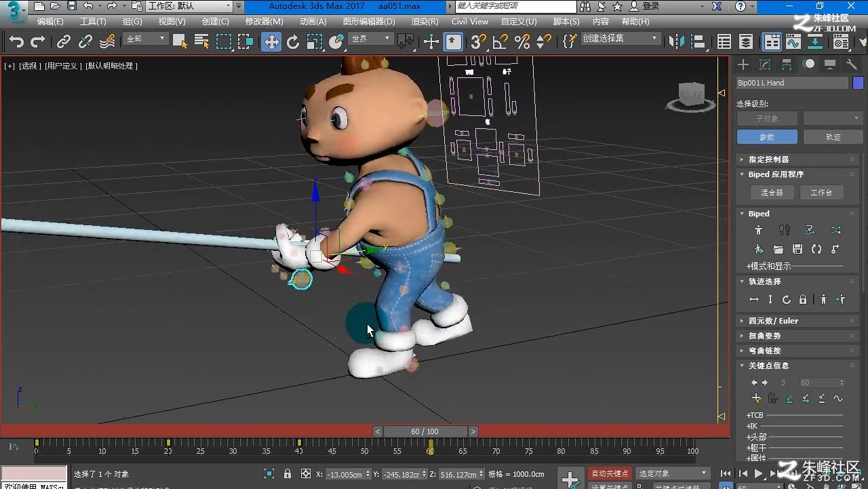
Task: Click the Lock COM Keying padlock icon
Action: [x=803, y=300]
